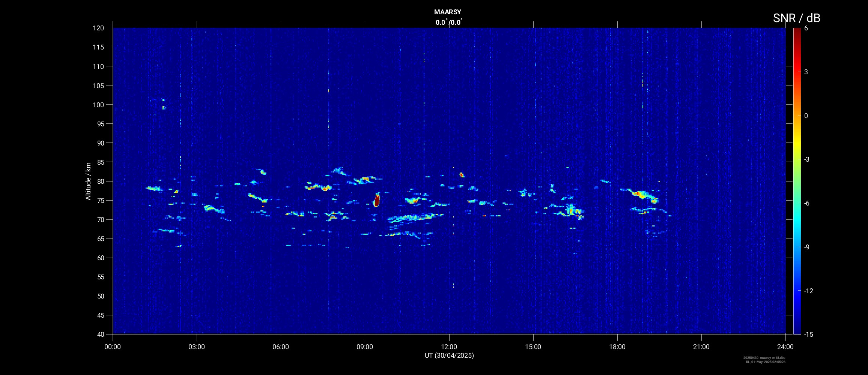Click the "70" altitude tick label

pos(100,220)
